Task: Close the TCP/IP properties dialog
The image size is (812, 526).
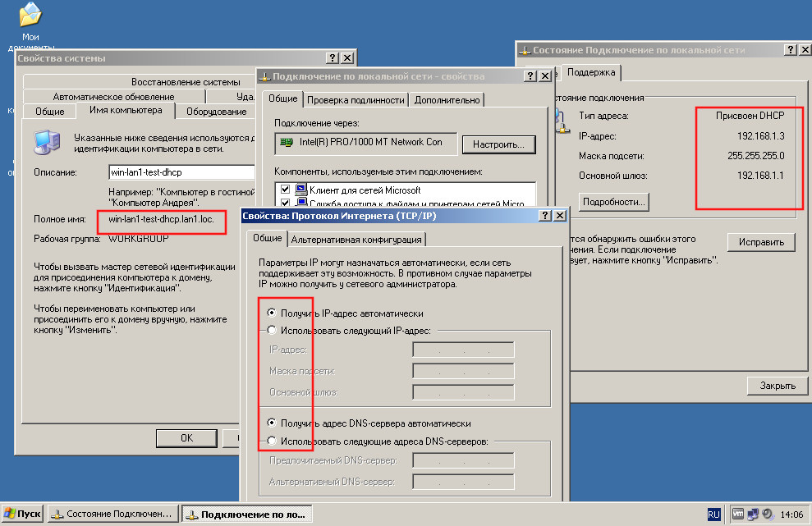Action: (560, 215)
